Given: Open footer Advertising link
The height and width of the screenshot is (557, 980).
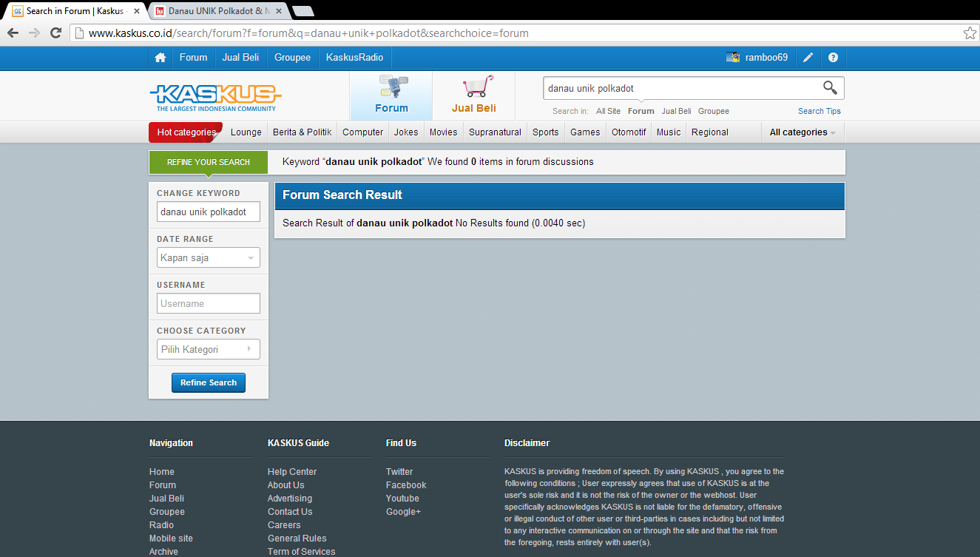Looking at the screenshot, I should pyautogui.click(x=290, y=499).
